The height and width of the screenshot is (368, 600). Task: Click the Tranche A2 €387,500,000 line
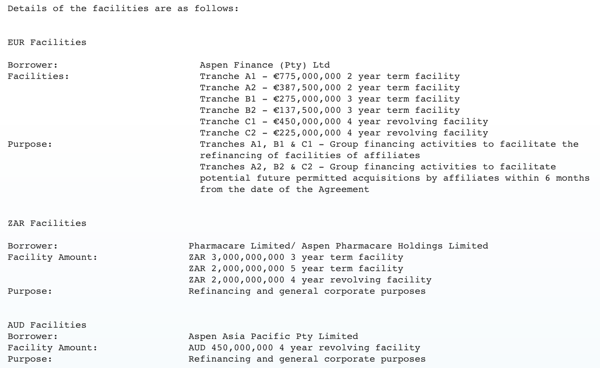tap(329, 88)
